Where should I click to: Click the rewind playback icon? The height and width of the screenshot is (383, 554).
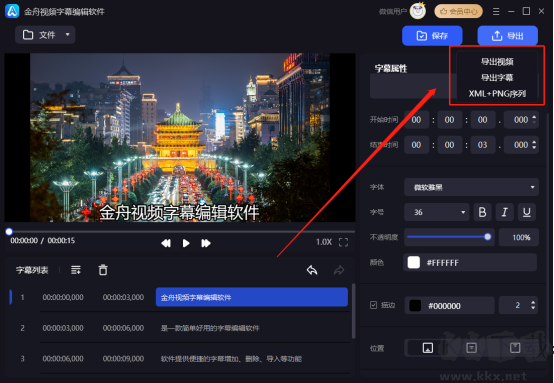coord(166,243)
